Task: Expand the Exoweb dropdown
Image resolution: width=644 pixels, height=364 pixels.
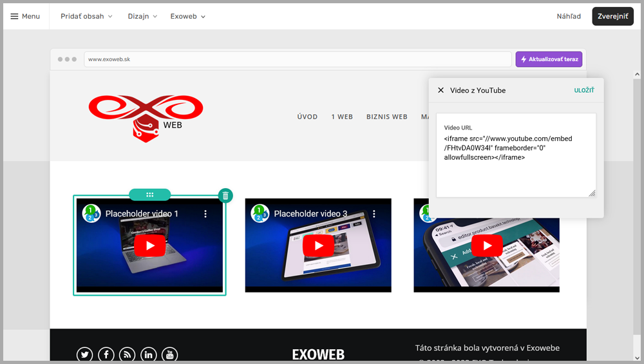Action: click(188, 16)
